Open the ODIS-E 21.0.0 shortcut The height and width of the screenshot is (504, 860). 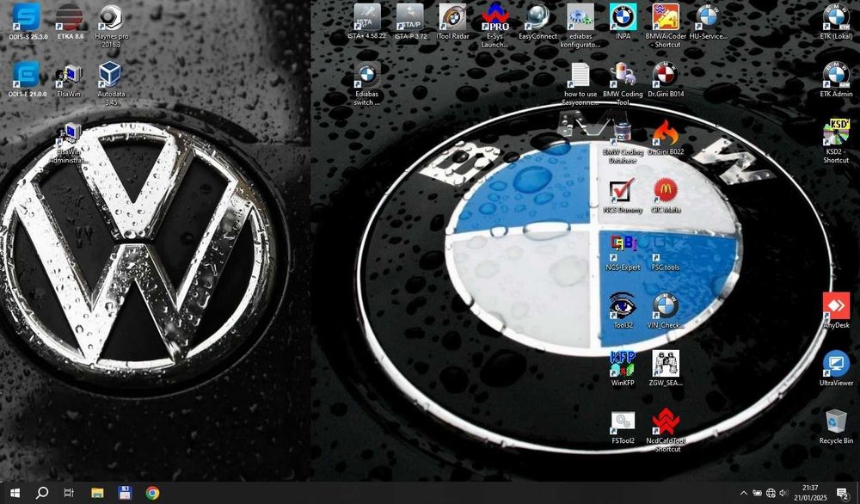pos(27,75)
